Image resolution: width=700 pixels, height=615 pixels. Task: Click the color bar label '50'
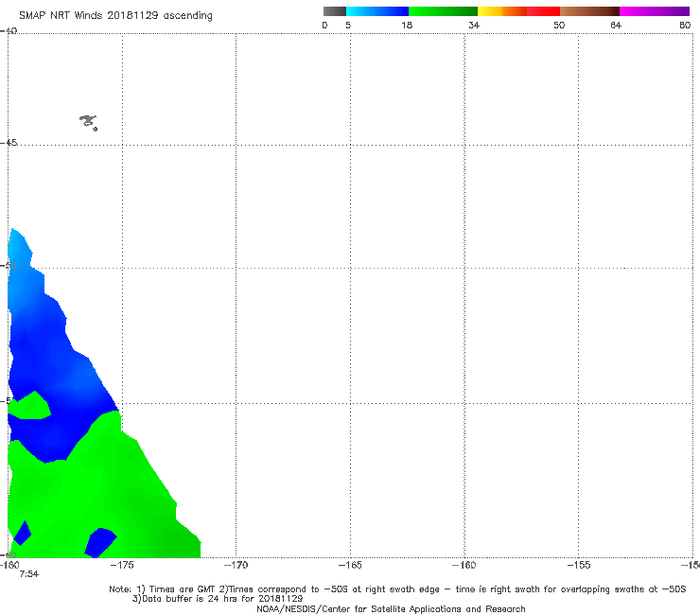(559, 25)
